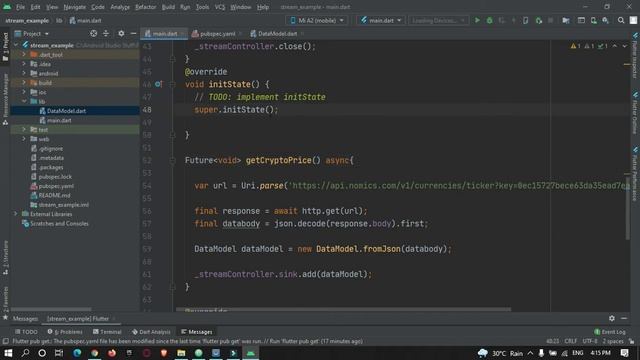Open Windows notification center icon
This screenshot has width=640, height=360.
pos(624,353)
